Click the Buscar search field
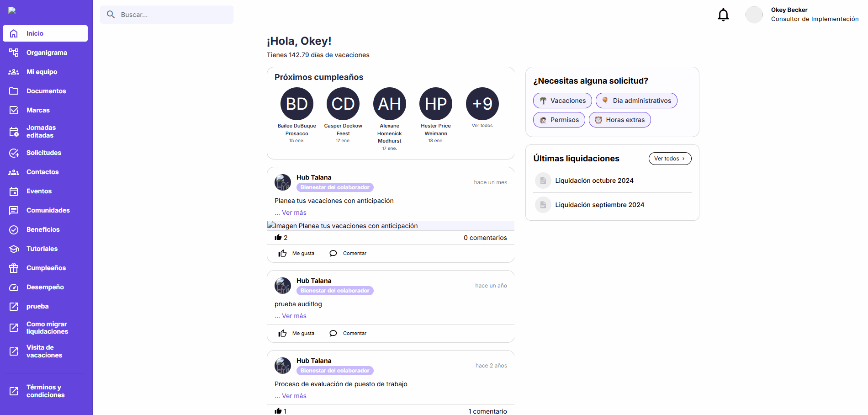The height and width of the screenshot is (415, 868). (167, 15)
